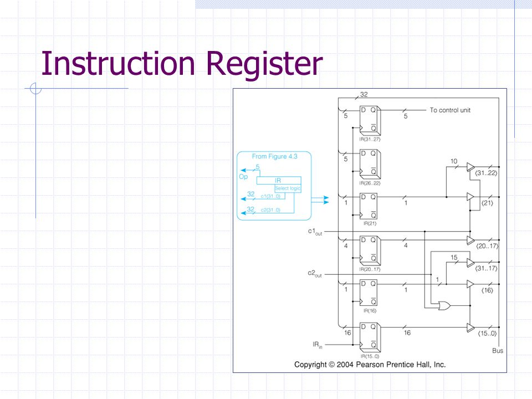
Task: Click the IR(20..17) flip-flop block
Action: pos(370,250)
